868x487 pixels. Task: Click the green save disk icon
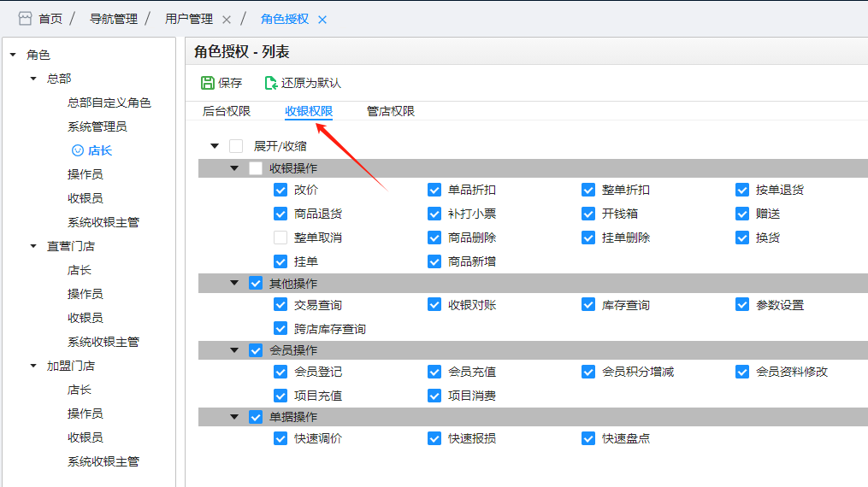(x=208, y=83)
